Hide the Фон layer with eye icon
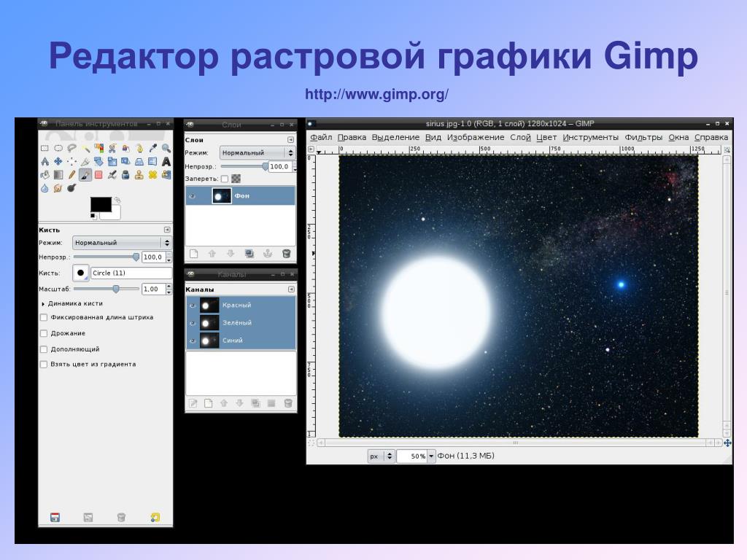The width and height of the screenshot is (747, 560). point(193,195)
